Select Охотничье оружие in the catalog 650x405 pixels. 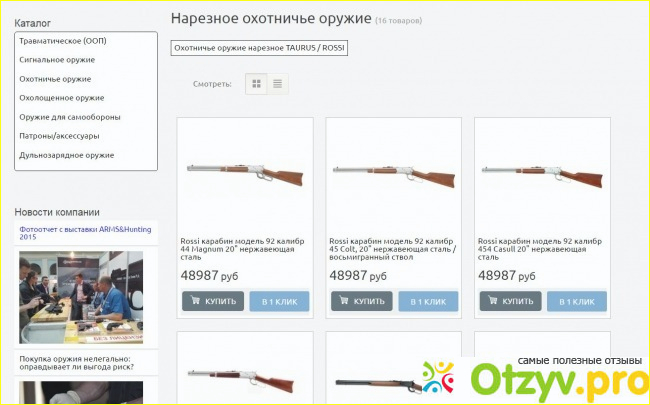click(55, 79)
